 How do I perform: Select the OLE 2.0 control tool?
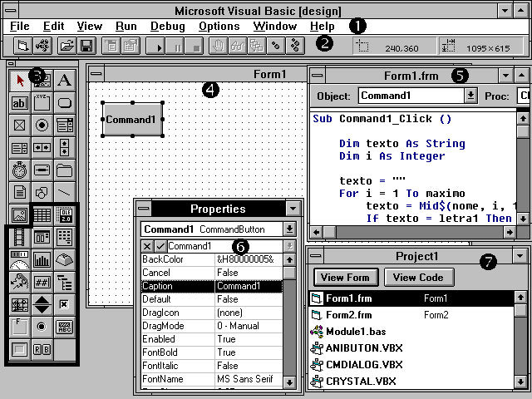64,214
